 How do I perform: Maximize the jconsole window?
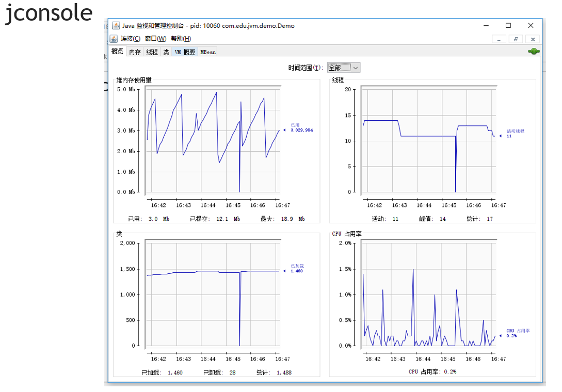508,25
